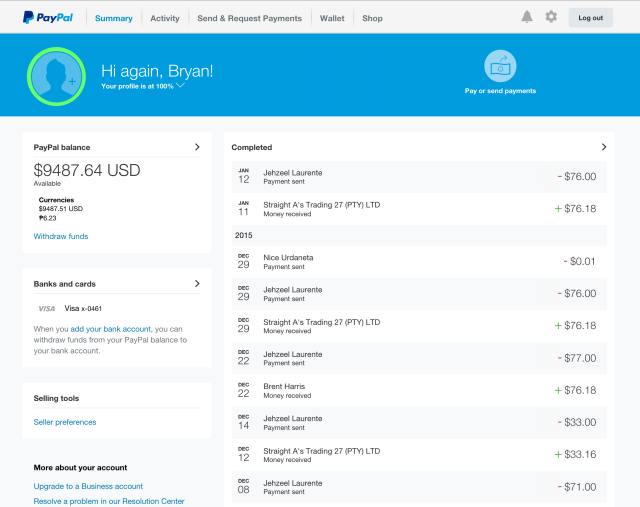This screenshot has width=640, height=507.
Task: Click the +$33.16 amount
Action: (x=575, y=454)
